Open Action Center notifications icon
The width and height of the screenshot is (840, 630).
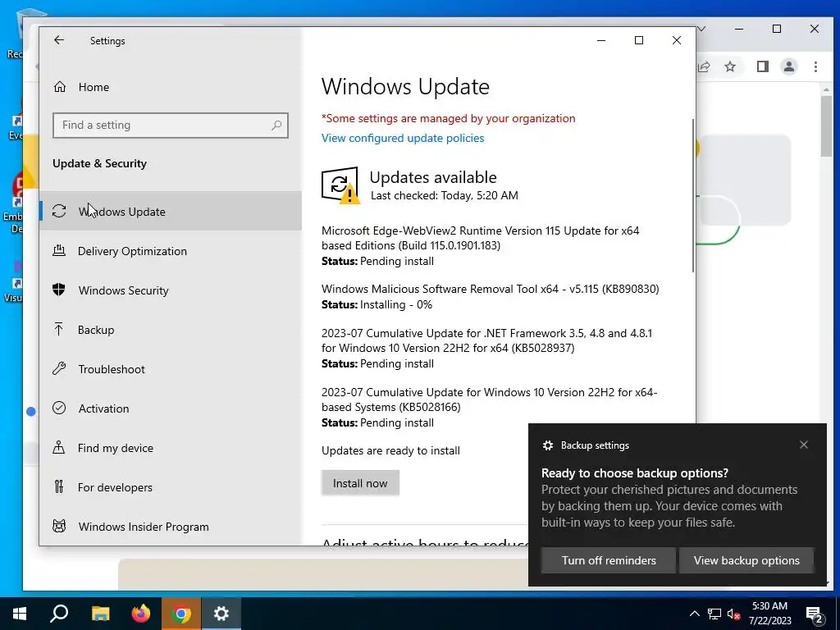[x=815, y=614]
